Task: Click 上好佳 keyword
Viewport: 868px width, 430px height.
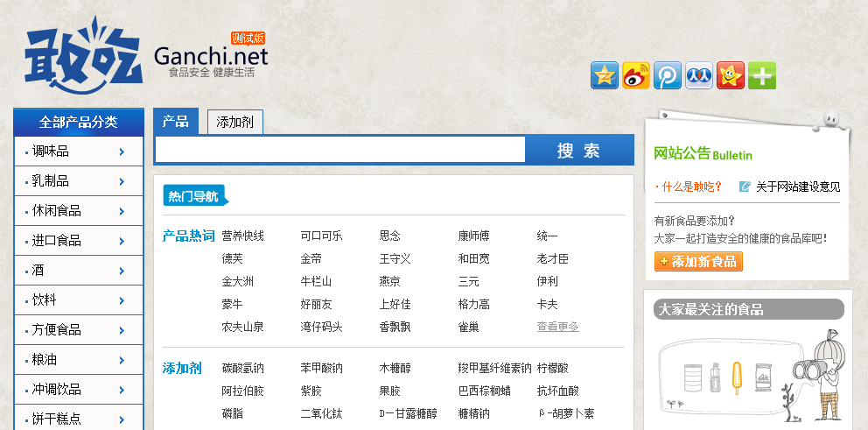Action: (x=395, y=304)
